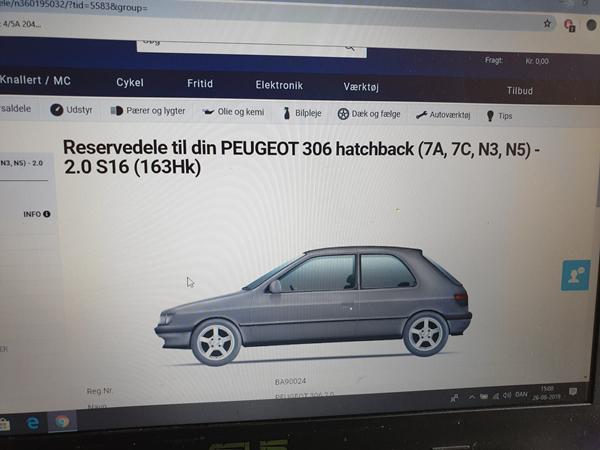
Task: Click the Peugeot 306 car image
Action: [313, 305]
